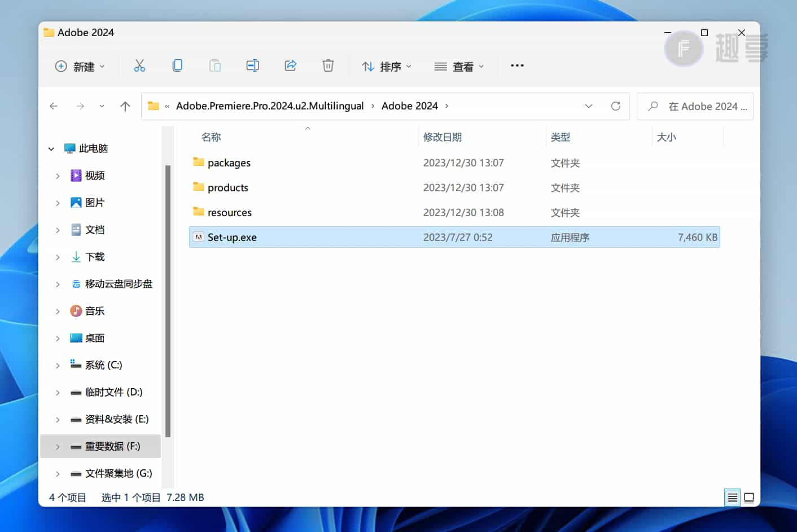Click the Set-up.exe application icon
Screen dimensions: 797x532
pos(199,237)
